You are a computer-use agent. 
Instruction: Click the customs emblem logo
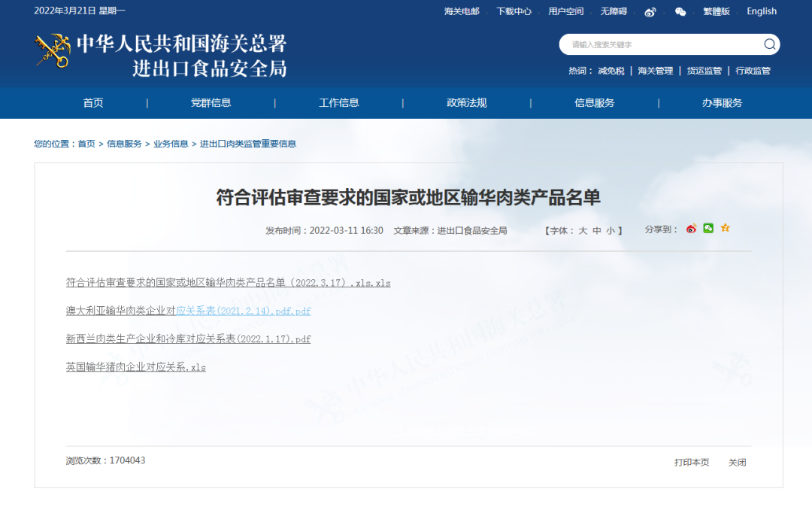(53, 50)
